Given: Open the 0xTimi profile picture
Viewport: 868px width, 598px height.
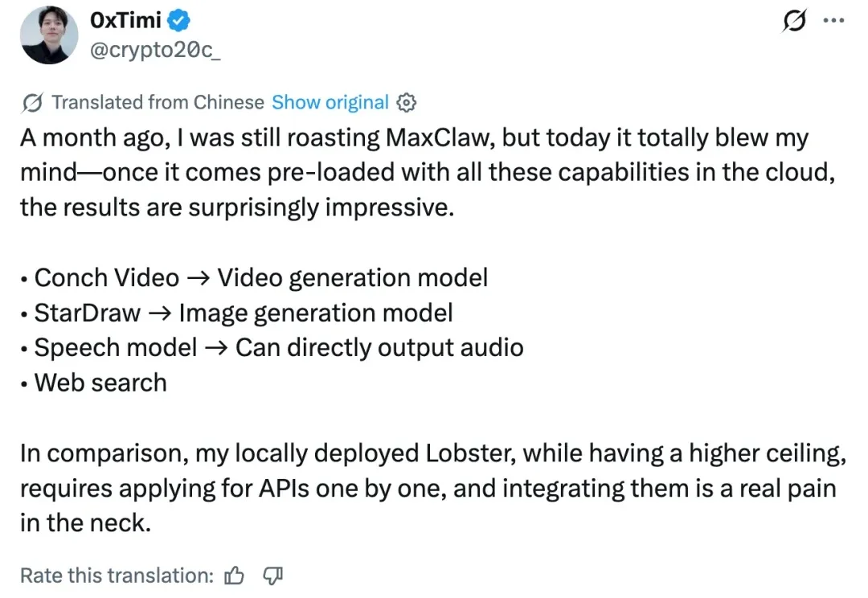Looking at the screenshot, I should coord(50,36).
